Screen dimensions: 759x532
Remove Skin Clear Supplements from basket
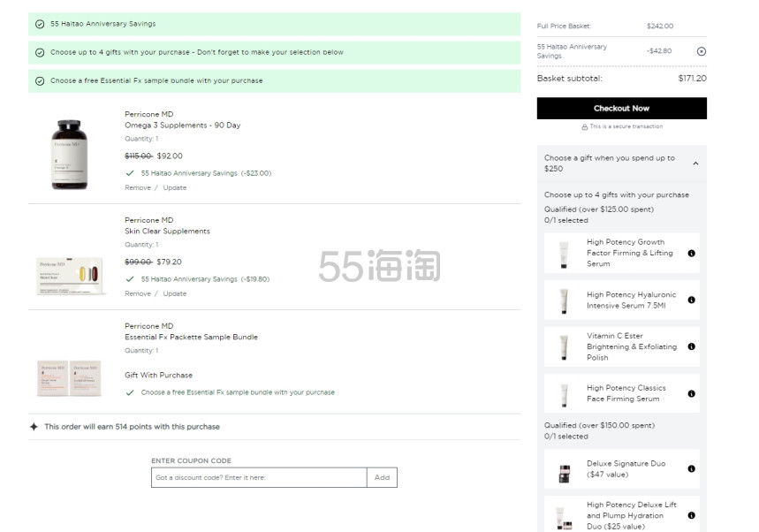click(x=138, y=293)
